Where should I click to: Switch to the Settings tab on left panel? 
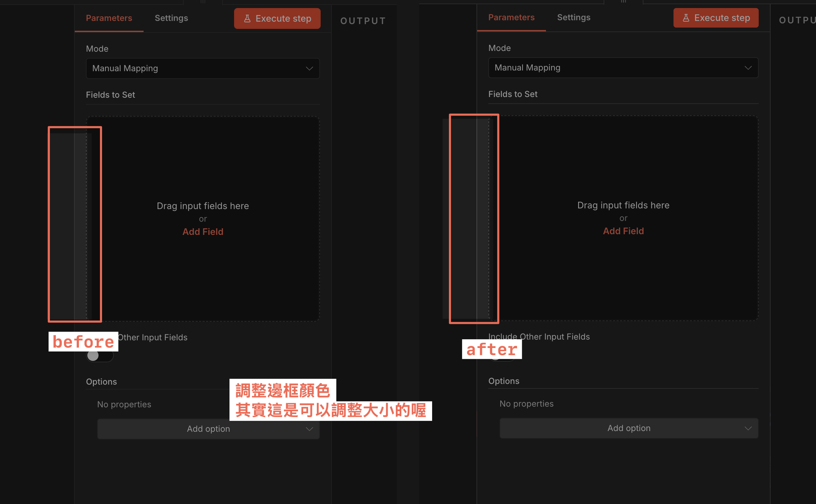click(171, 18)
